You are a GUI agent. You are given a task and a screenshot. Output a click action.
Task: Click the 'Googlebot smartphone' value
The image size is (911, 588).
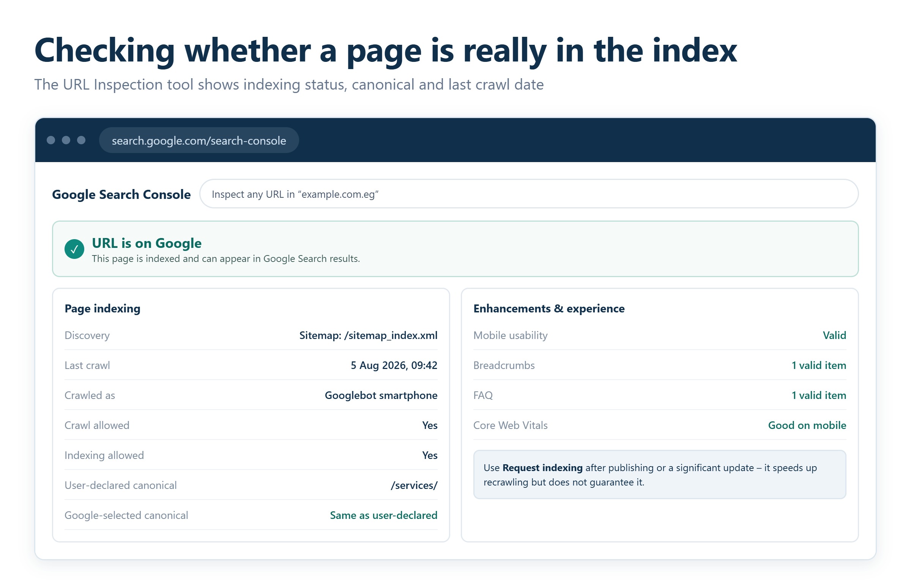381,395
